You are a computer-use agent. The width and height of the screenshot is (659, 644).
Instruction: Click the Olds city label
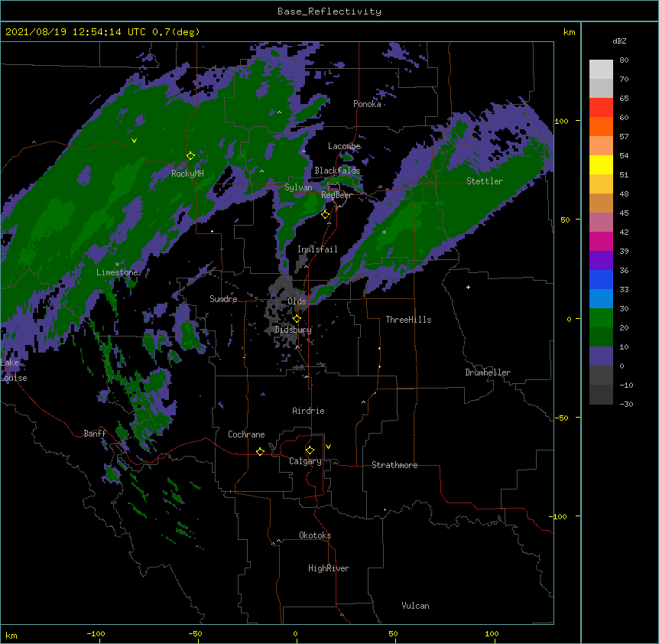297,301
